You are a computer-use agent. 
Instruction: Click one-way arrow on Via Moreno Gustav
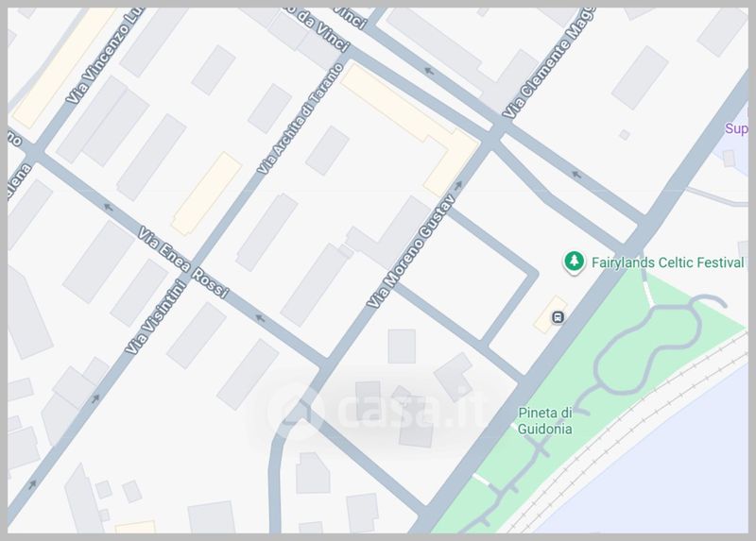point(458,185)
